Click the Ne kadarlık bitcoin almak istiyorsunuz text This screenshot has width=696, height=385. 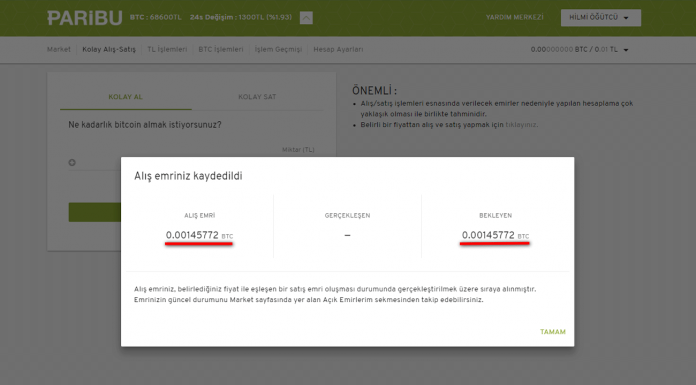click(x=145, y=125)
